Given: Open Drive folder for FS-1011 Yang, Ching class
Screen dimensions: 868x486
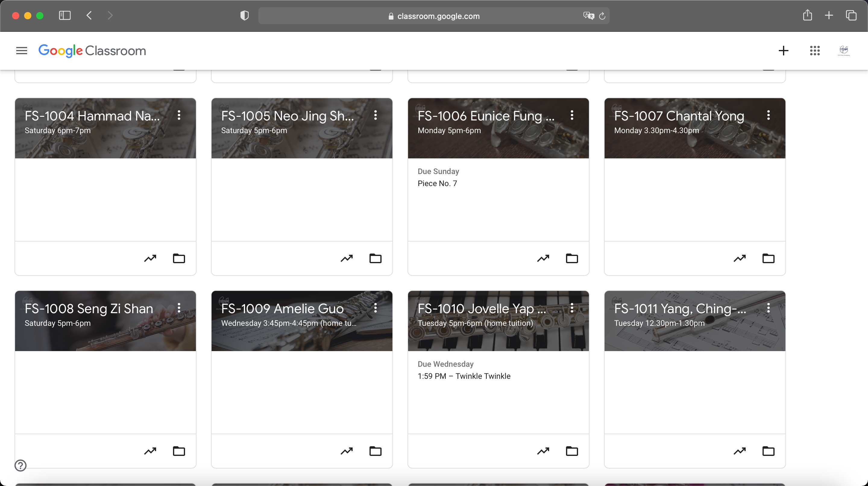Looking at the screenshot, I should click(768, 451).
